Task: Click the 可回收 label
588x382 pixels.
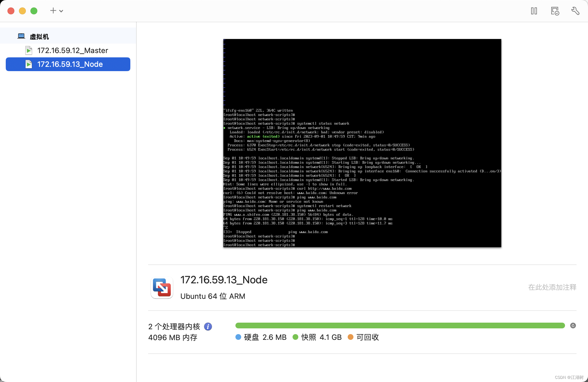Action: (368, 337)
